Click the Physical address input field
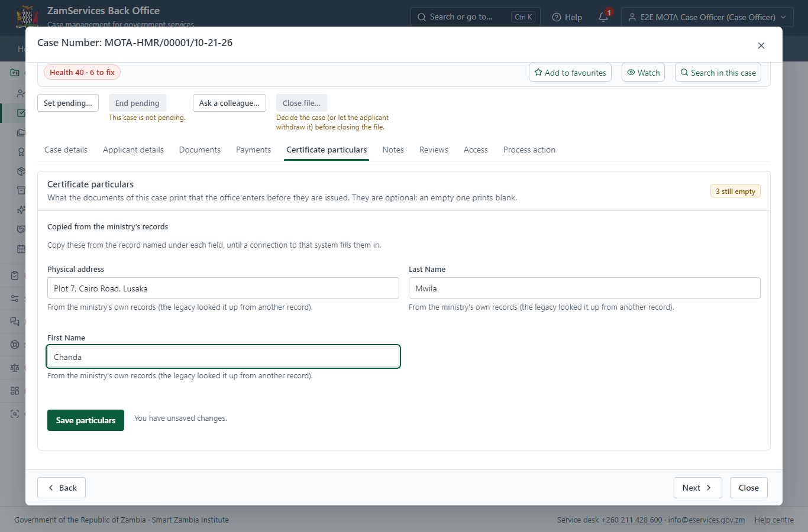 coord(223,288)
